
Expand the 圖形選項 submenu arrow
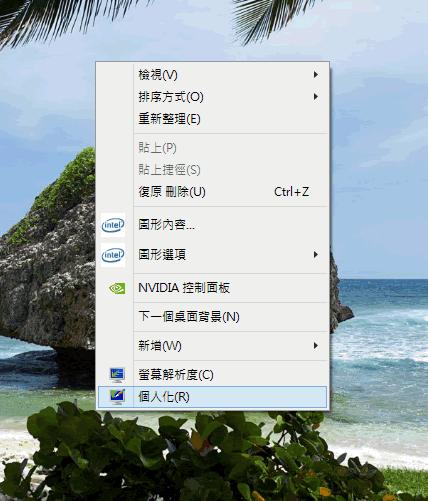(x=315, y=255)
